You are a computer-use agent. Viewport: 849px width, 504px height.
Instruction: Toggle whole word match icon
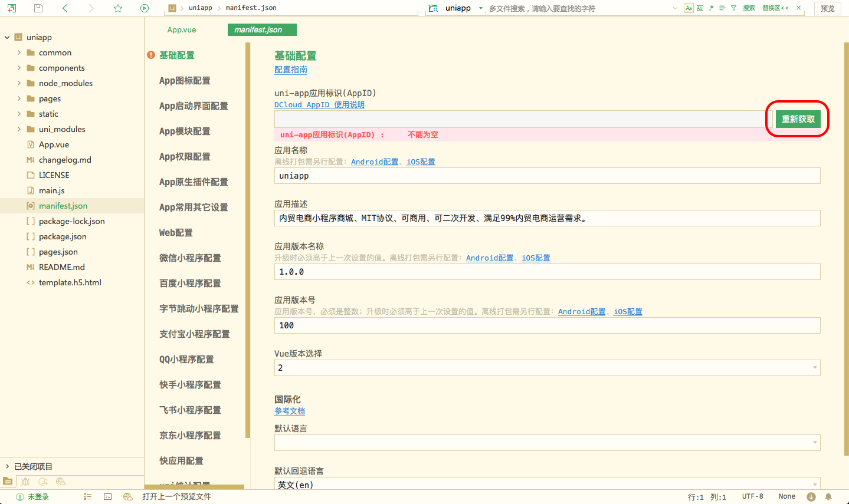pyautogui.click(x=700, y=8)
